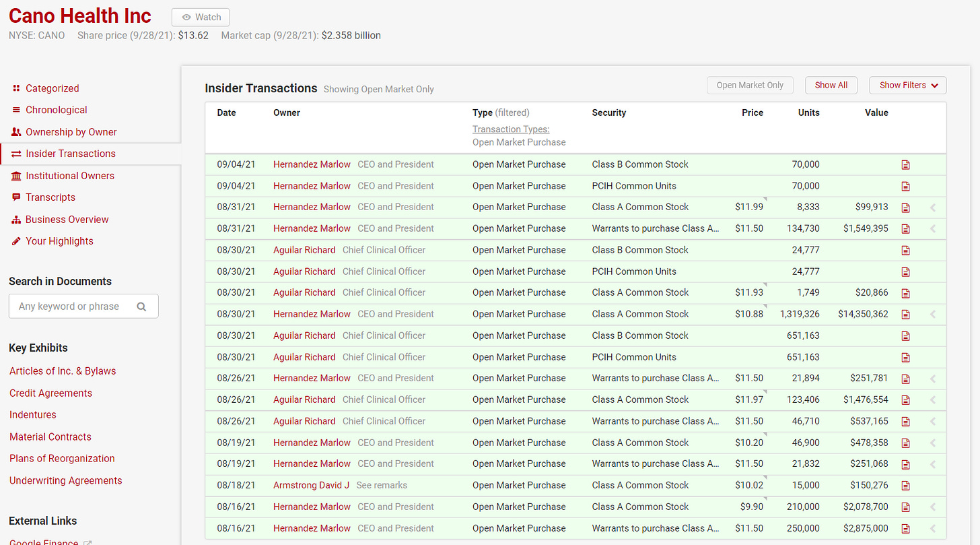Image resolution: width=980 pixels, height=545 pixels.
Task: Click the Ownership by Owner people icon
Action: coord(16,132)
